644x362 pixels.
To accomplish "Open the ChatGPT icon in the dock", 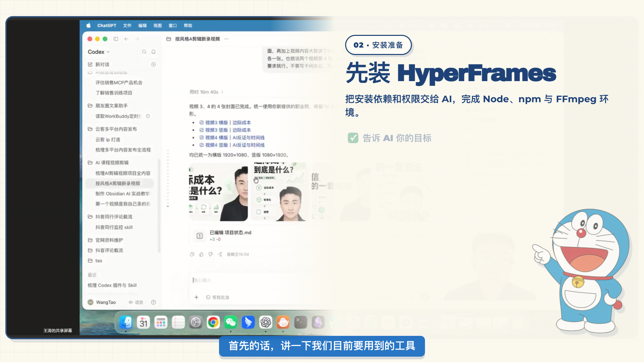I will tap(266, 322).
